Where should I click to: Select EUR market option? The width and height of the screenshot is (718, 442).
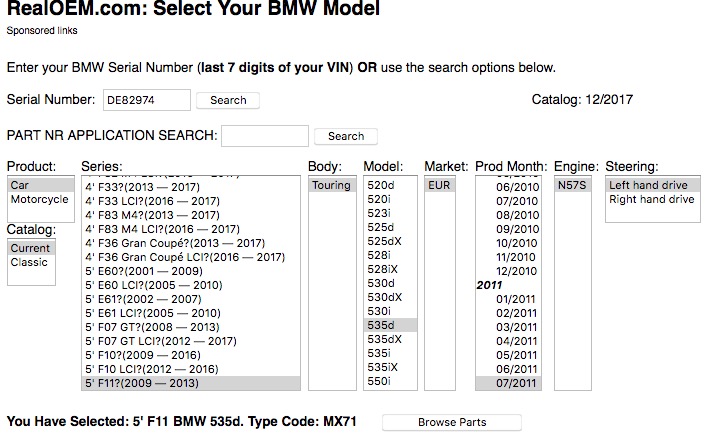(439, 185)
